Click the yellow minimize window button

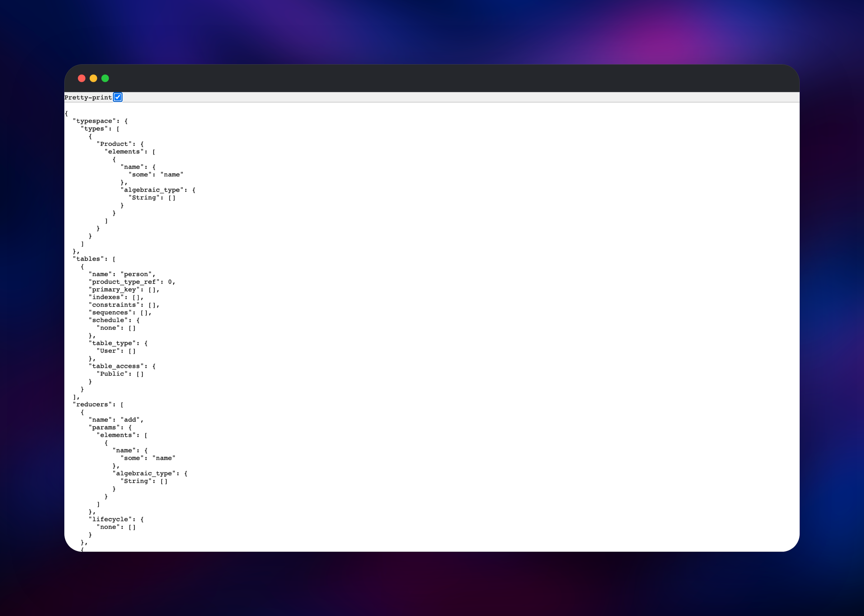point(93,78)
